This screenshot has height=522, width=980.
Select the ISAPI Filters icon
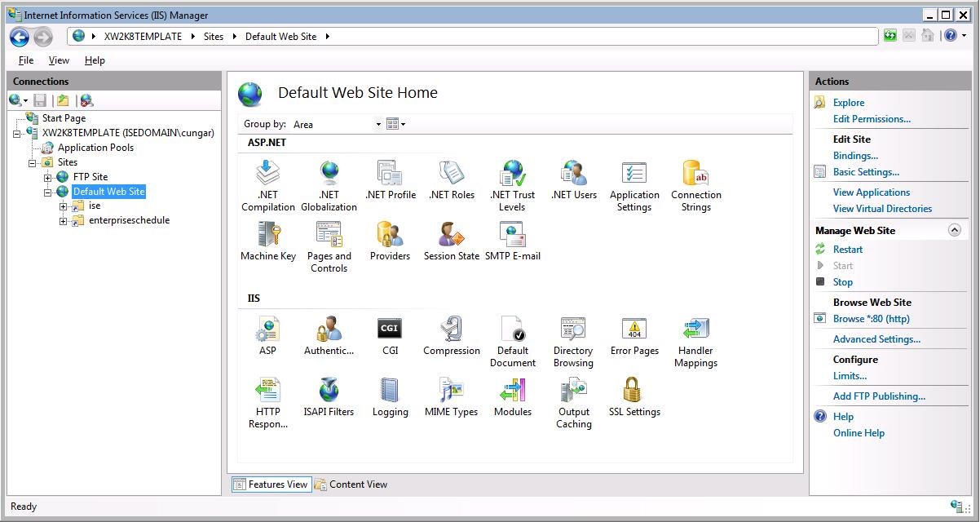coord(329,391)
